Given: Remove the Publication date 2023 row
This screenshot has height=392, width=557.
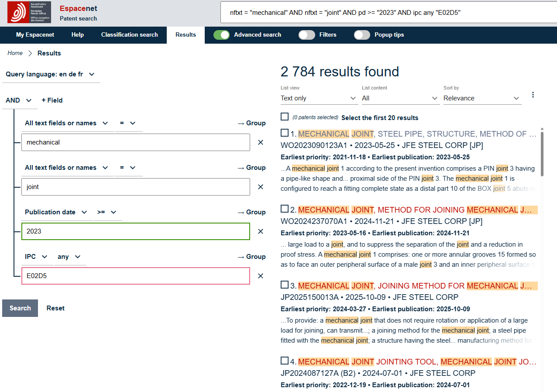Looking at the screenshot, I should point(261,231).
